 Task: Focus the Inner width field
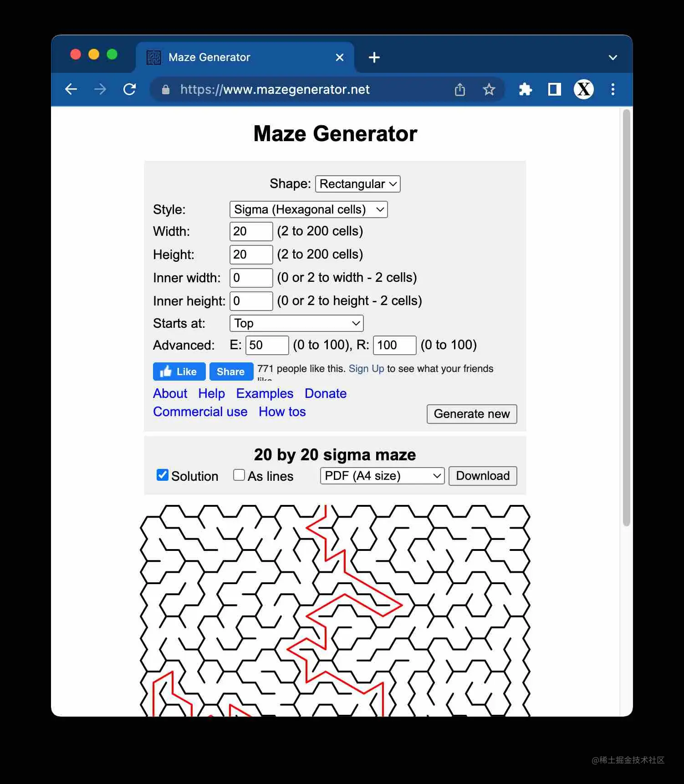coord(251,278)
